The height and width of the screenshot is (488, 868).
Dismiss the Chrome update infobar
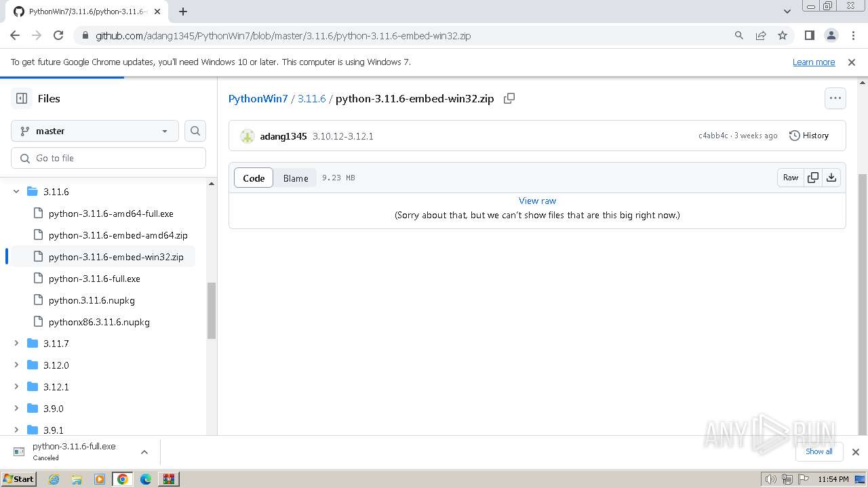[852, 62]
